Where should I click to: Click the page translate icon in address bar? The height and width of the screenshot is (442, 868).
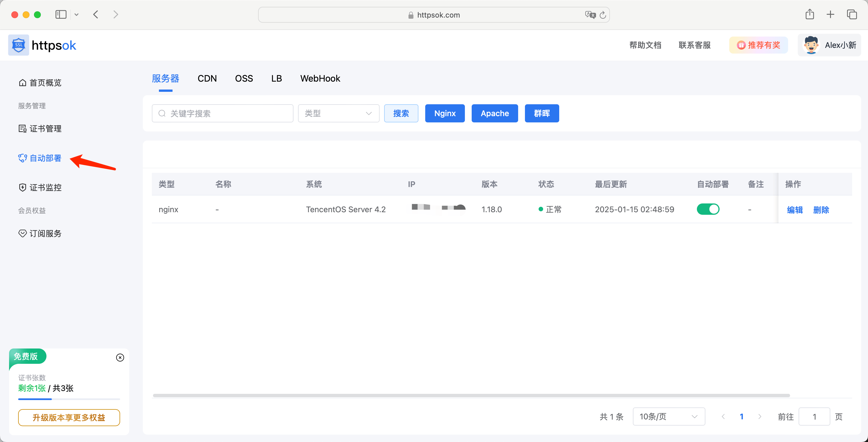pos(590,15)
